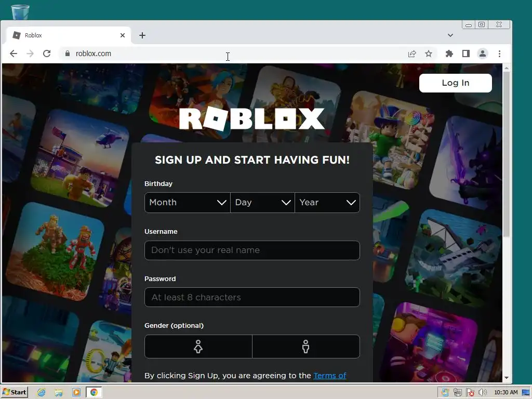The width and height of the screenshot is (532, 399).
Task: Open the Terms of Use link
Action: tap(330, 376)
